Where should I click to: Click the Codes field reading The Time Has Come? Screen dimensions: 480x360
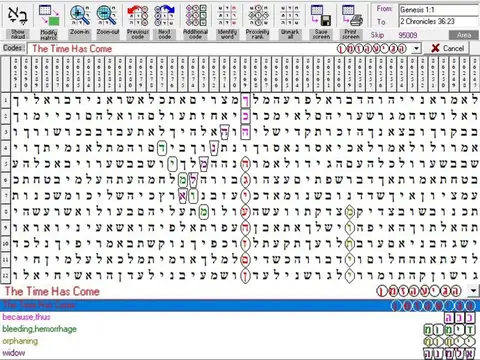coord(219,49)
